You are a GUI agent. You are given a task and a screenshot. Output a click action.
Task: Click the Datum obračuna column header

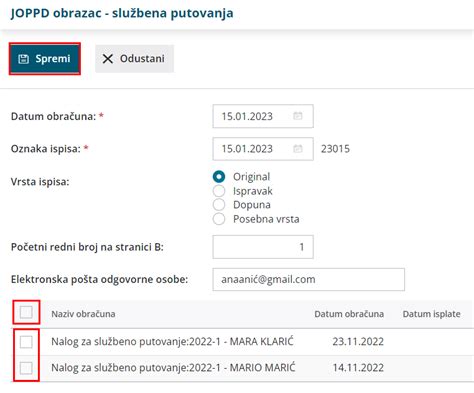[x=349, y=314]
